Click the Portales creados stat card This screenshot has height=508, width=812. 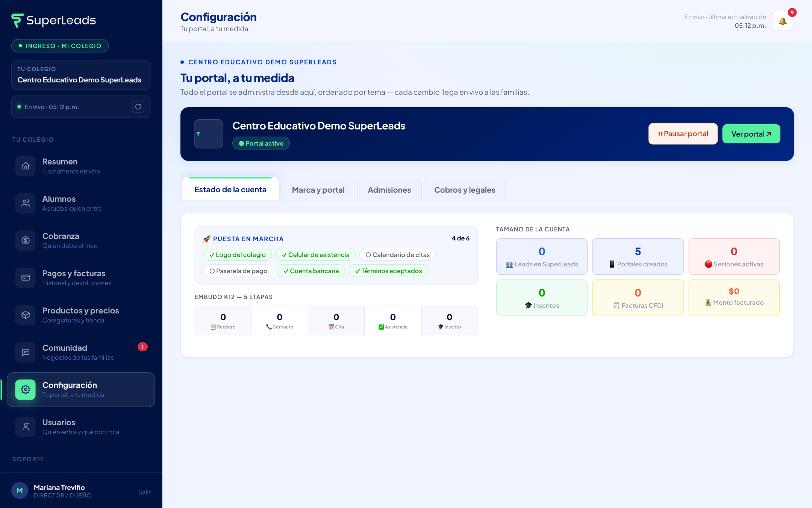638,257
